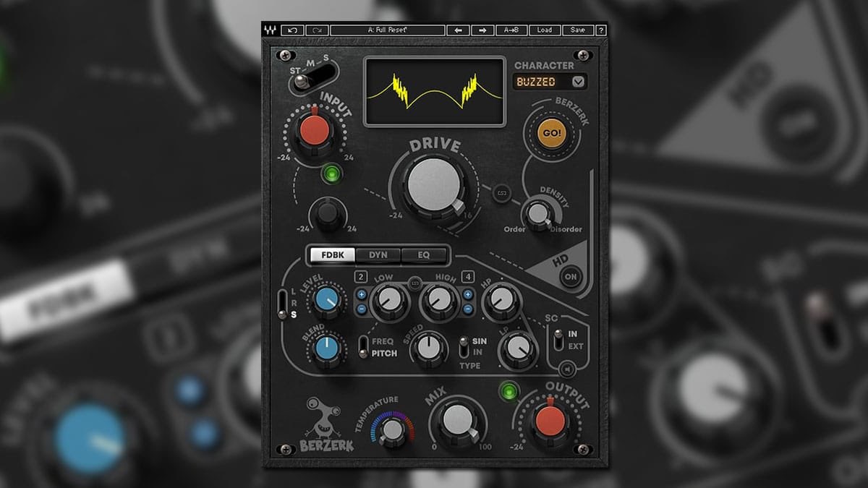Screen dimensions: 868x488
Task: Open the Character dropdown arrow
Action: (577, 82)
